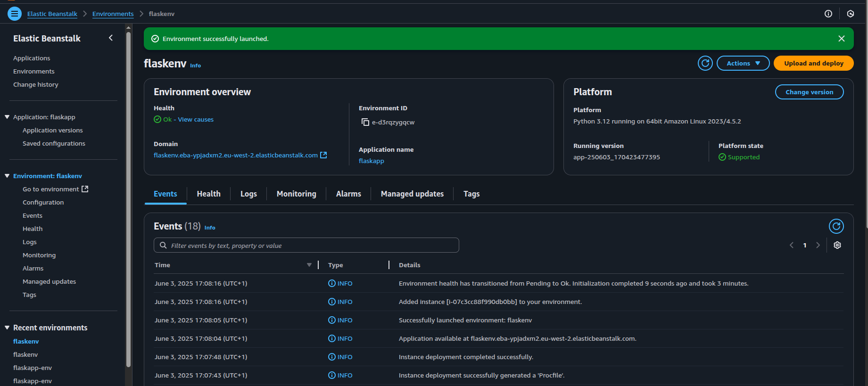Open the hamburger navigation menu

point(15,14)
